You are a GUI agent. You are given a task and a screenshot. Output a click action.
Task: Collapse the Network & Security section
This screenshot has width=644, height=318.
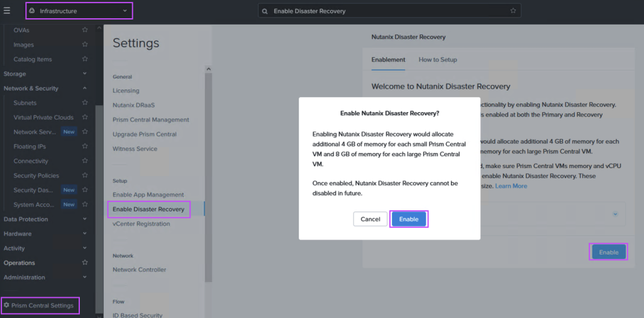coord(85,88)
